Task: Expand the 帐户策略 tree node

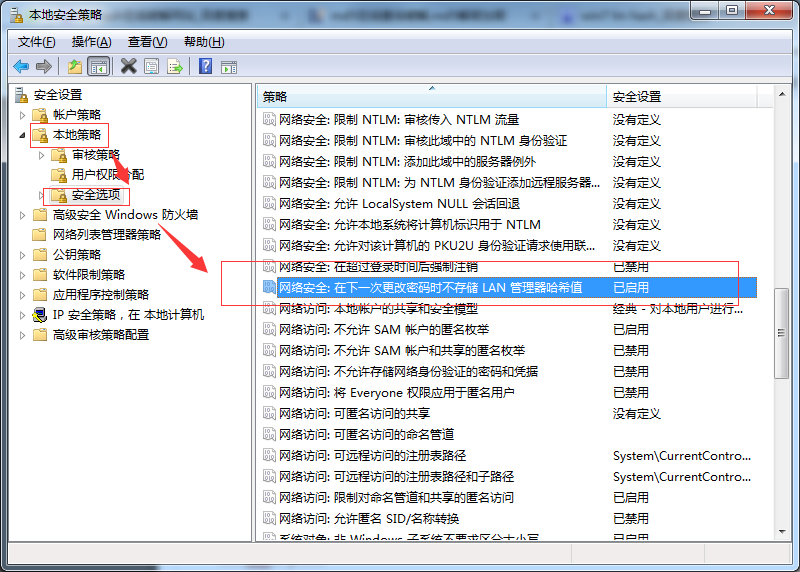Action: click(x=22, y=115)
